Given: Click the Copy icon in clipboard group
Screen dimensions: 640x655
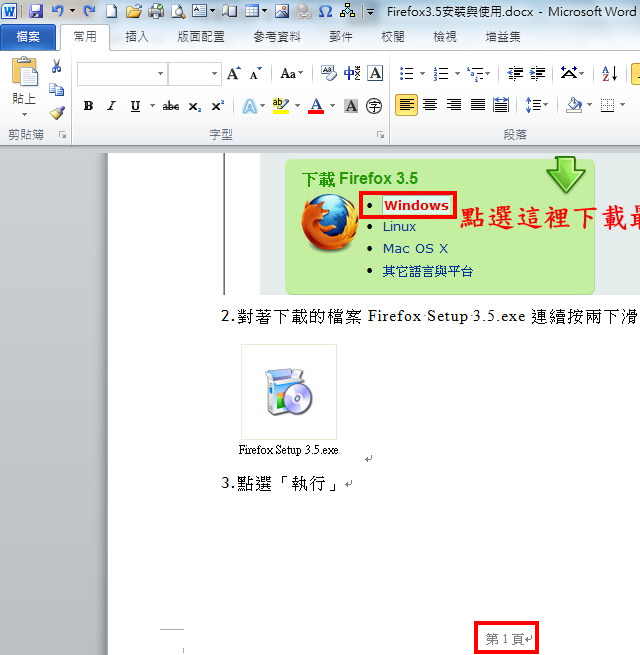Looking at the screenshot, I should (56, 89).
